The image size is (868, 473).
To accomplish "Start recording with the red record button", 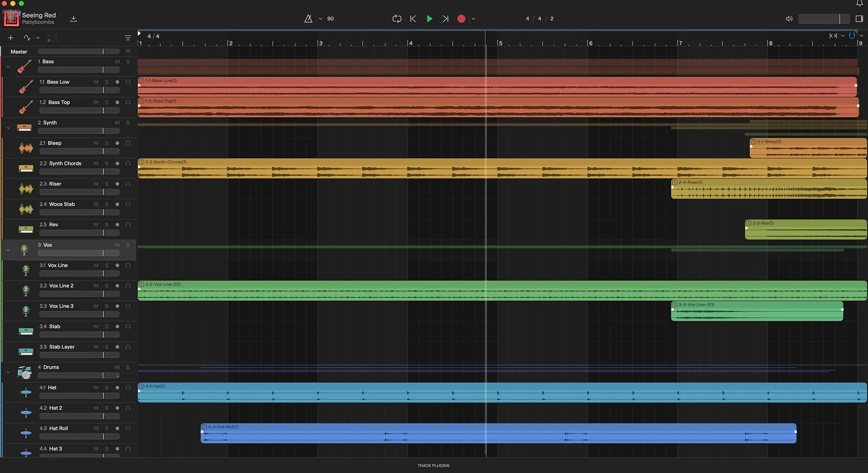I will tap(461, 19).
